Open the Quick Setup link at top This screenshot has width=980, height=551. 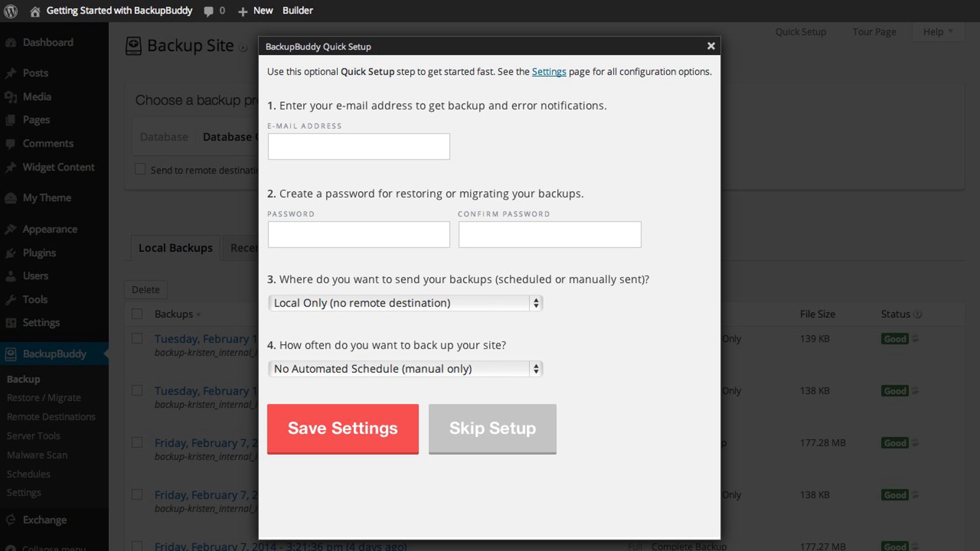click(801, 32)
